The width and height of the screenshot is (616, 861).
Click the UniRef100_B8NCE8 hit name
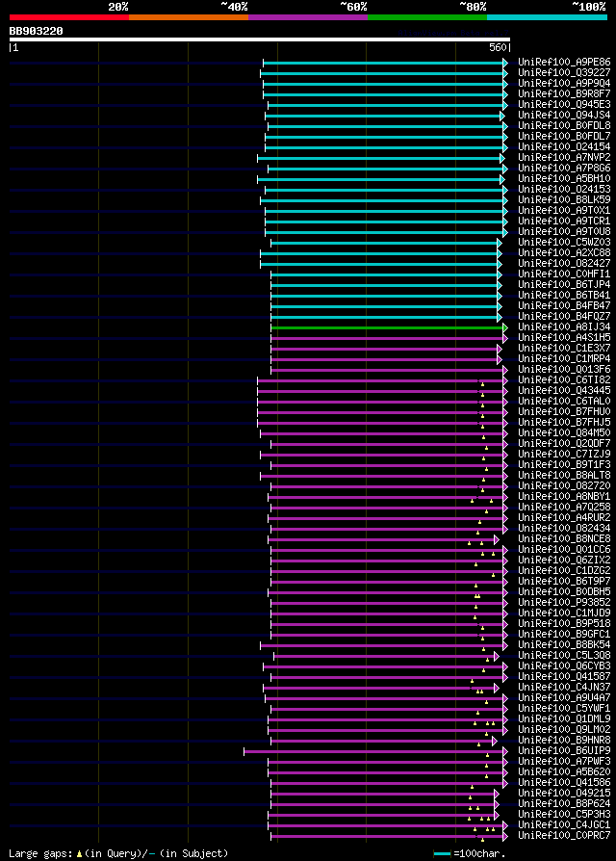[564, 538]
